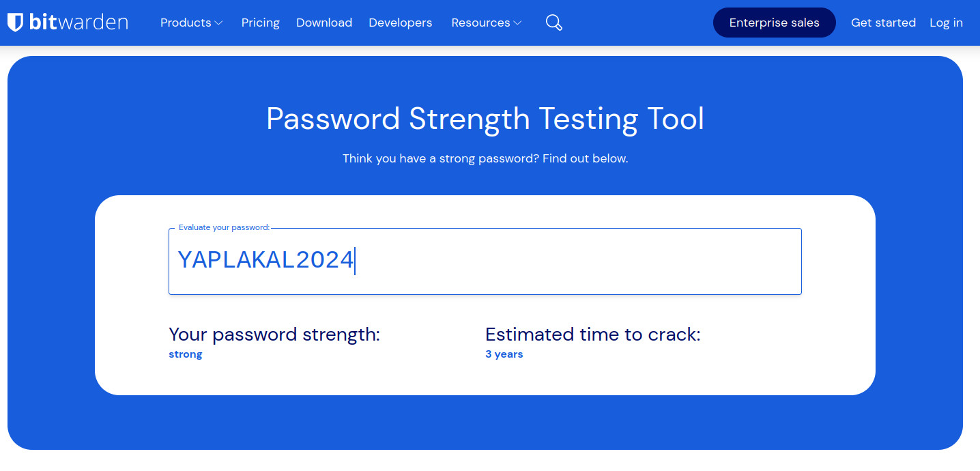Viewport: 980px width, 471px height.
Task: Click the Estimated time to crack label
Action: (593, 334)
